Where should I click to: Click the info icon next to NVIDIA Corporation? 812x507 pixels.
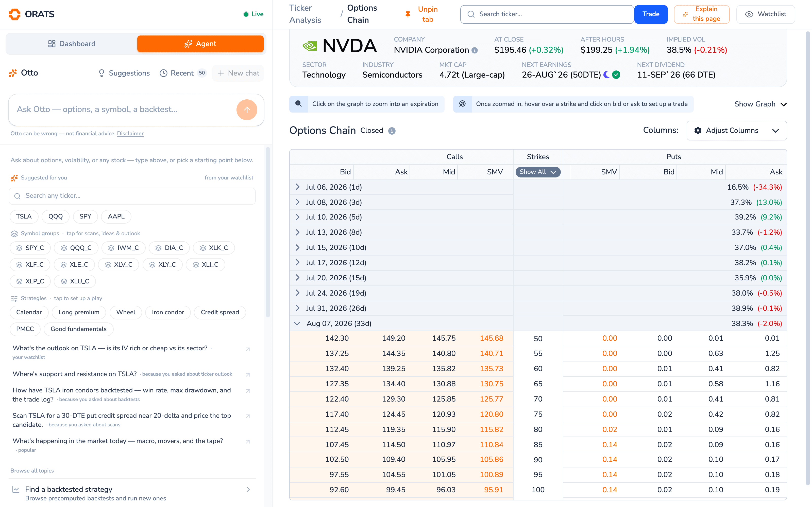[475, 50]
